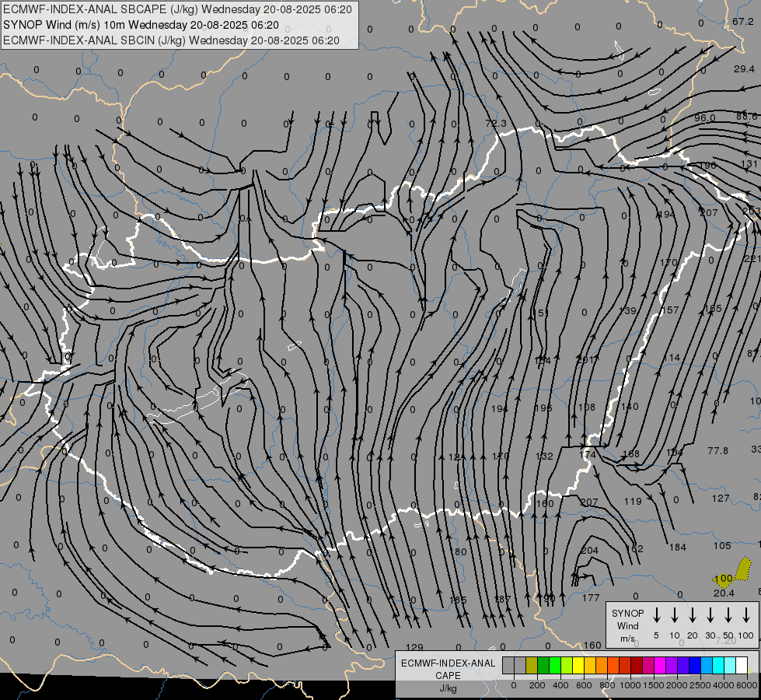The image size is (761, 700).
Task: Click the 30 m/s wind arrow in legend
Action: pos(710,614)
